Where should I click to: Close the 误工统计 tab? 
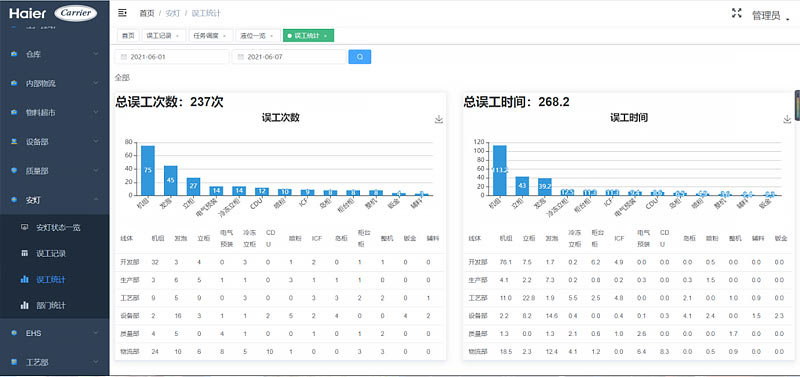[326, 36]
